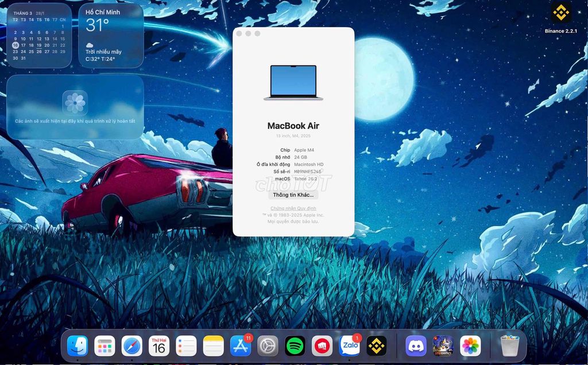
Task: Click THÁNG 3 header in the calendar widget
Action: [x=23, y=13]
